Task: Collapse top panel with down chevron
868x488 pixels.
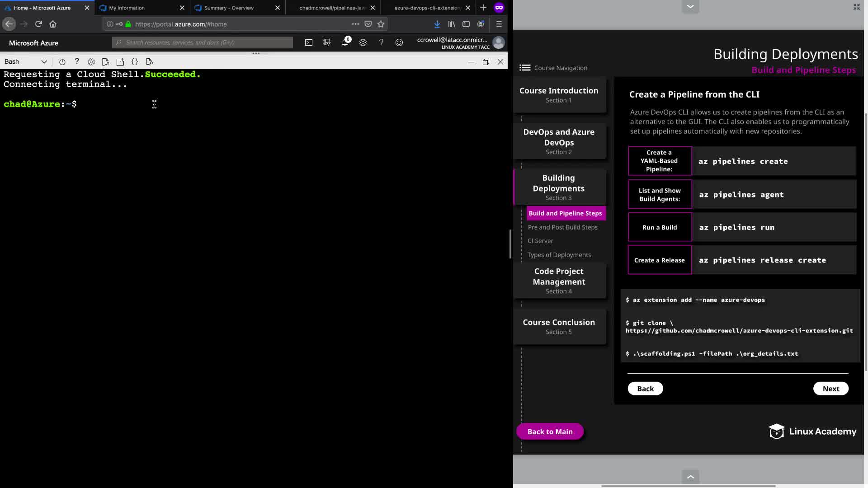Action: pyautogui.click(x=690, y=6)
